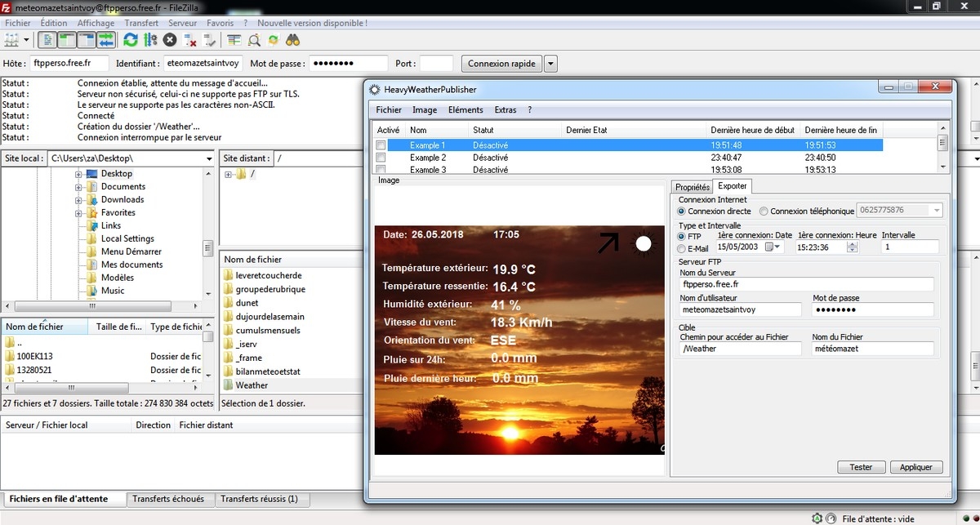
Task: Toggle the transfer queue display icon
Action: click(106, 39)
